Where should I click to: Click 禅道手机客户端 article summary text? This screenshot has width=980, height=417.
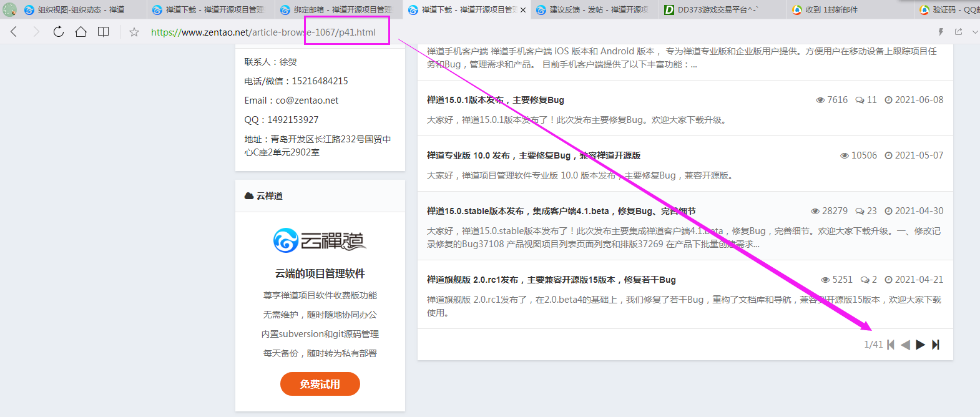tap(682, 57)
